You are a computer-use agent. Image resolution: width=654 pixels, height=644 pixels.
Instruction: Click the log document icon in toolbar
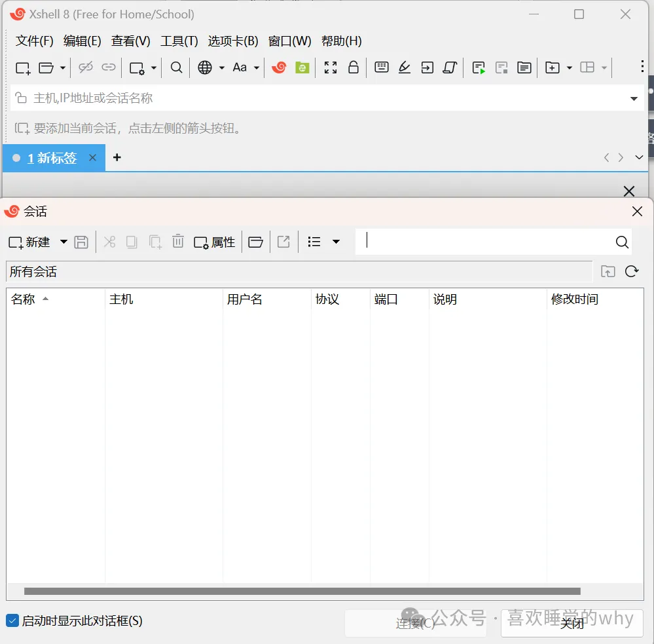click(524, 67)
